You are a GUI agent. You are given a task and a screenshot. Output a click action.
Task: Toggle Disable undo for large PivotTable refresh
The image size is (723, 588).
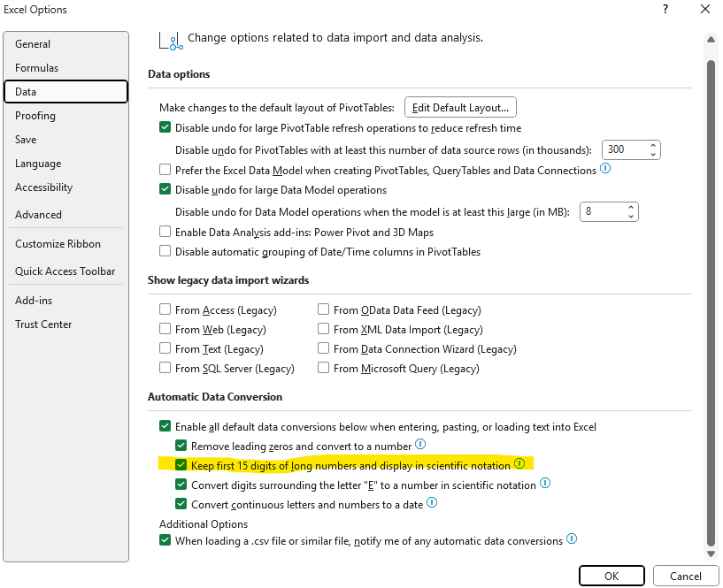click(165, 127)
